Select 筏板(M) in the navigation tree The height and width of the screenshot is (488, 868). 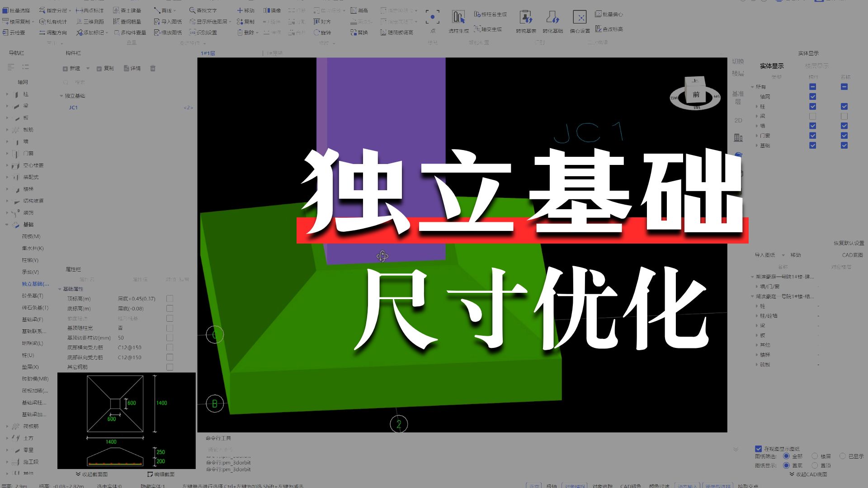[31, 236]
